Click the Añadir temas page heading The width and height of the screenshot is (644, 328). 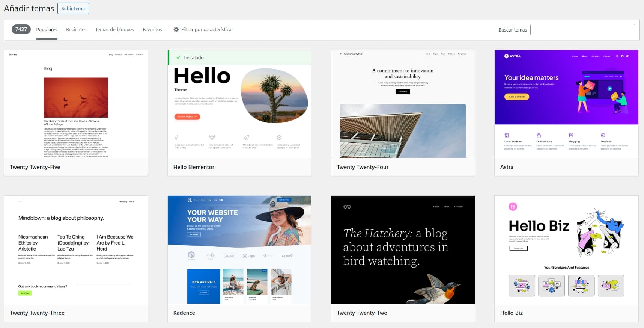29,8
